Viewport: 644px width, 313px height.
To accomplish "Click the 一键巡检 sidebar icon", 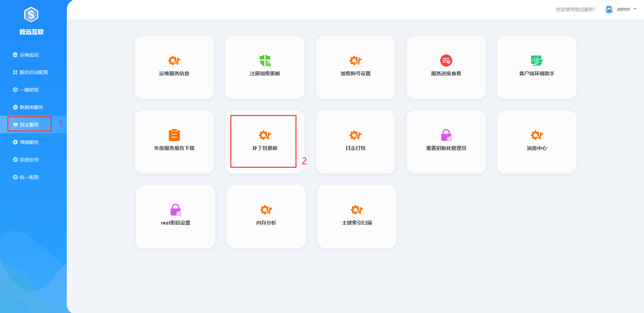I will [15, 90].
